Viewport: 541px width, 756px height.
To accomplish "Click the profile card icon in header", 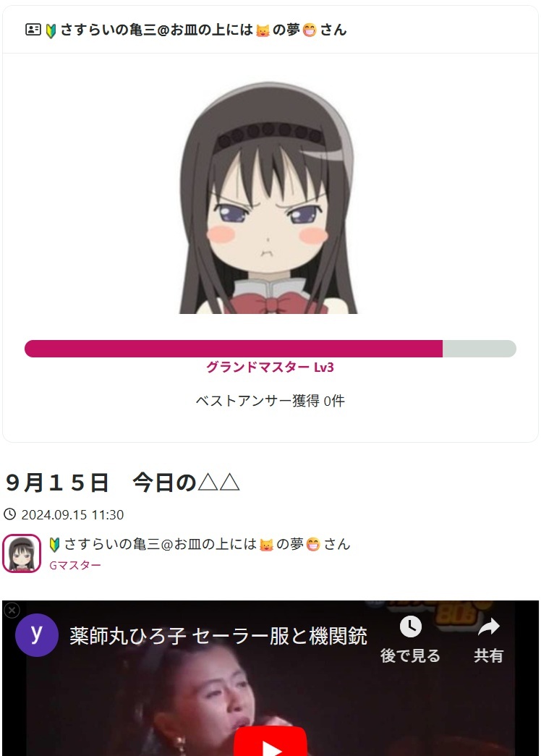I will 33,30.
